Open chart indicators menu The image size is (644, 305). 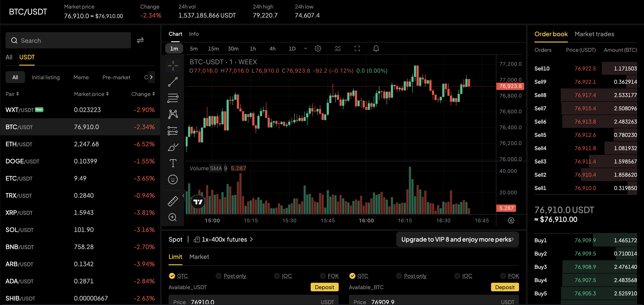pos(337,49)
